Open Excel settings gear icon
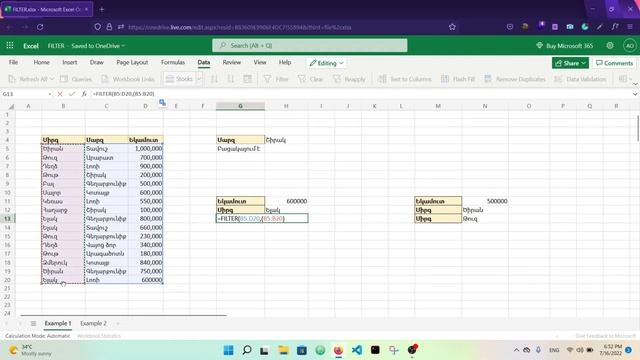Viewport: 640px width, 360px height. coord(610,46)
